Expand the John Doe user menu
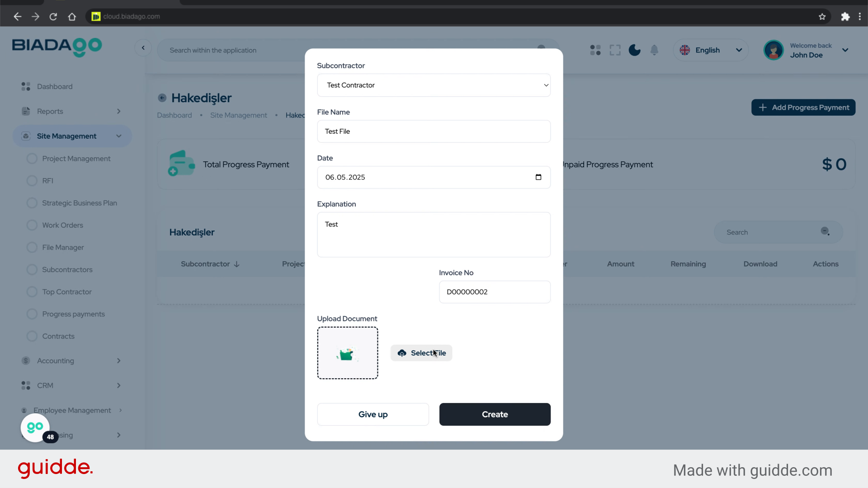The image size is (868, 488). point(845,50)
